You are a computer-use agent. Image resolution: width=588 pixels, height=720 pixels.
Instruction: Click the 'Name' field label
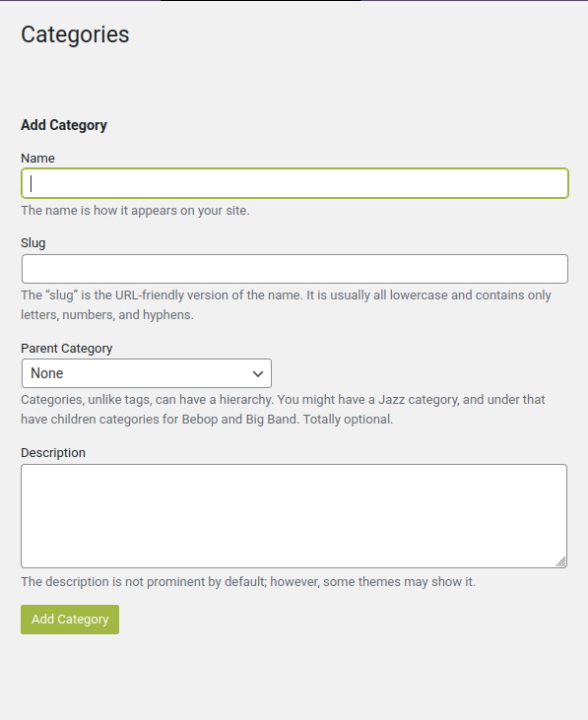pyautogui.click(x=37, y=158)
